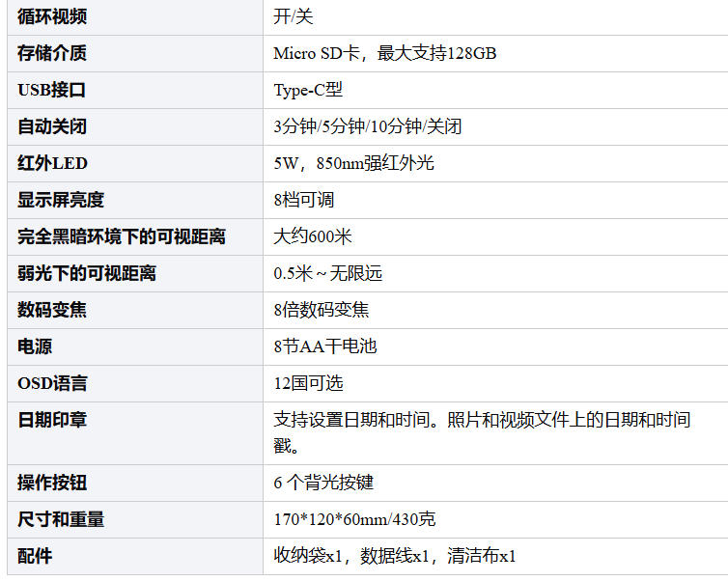Select the 8倍数码变焦 value text
The height and width of the screenshot is (581, 728).
click(322, 310)
